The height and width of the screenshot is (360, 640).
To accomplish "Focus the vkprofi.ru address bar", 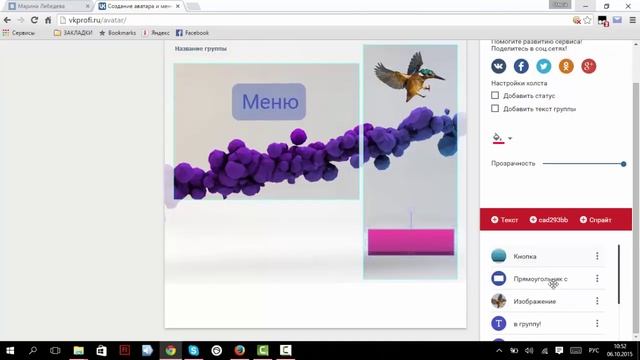I will 314,20.
